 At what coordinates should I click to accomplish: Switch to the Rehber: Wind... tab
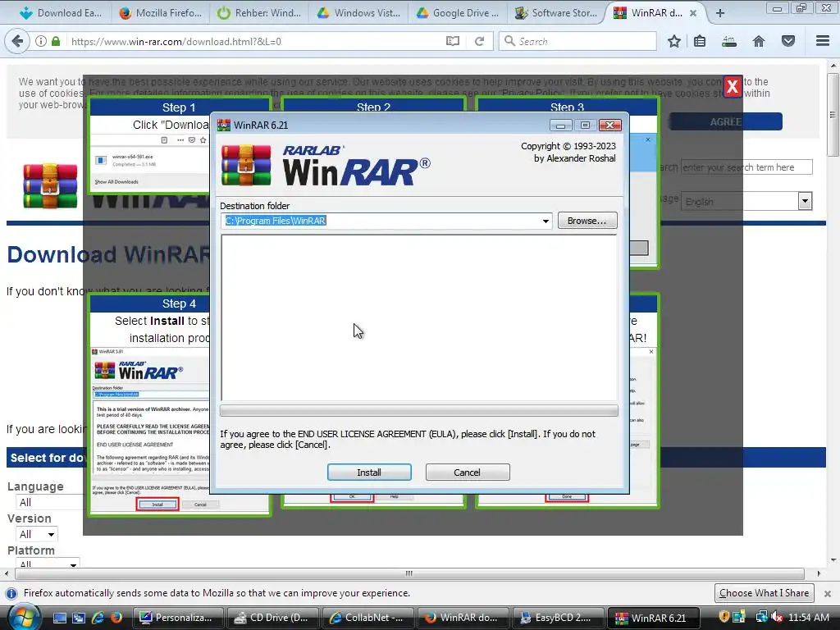(260, 13)
